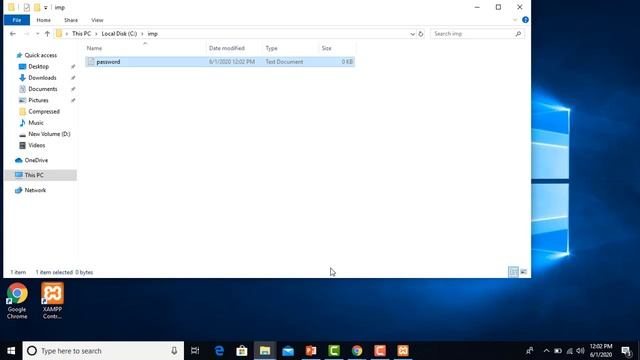Click the search magnifier icon
Screen dimensions: 640x360
[518, 34]
